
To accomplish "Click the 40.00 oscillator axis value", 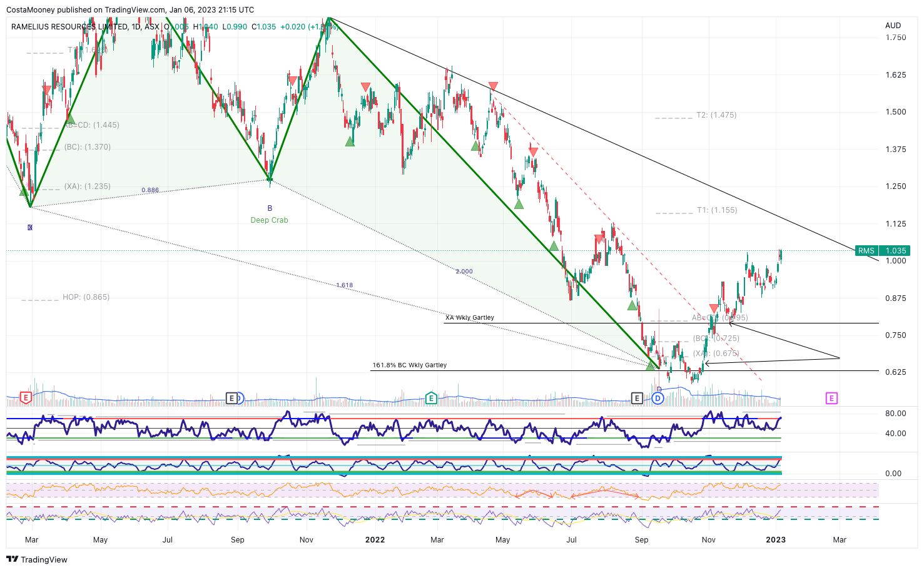I will coord(895,434).
